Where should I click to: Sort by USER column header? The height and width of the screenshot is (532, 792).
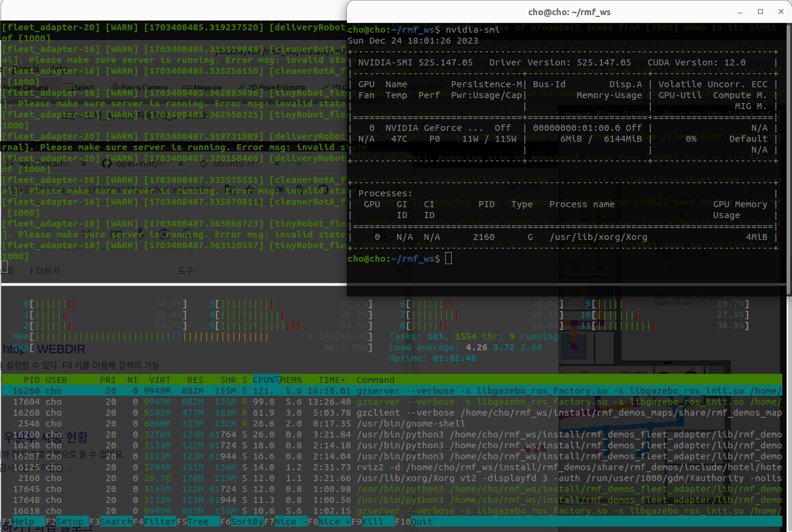click(56, 380)
